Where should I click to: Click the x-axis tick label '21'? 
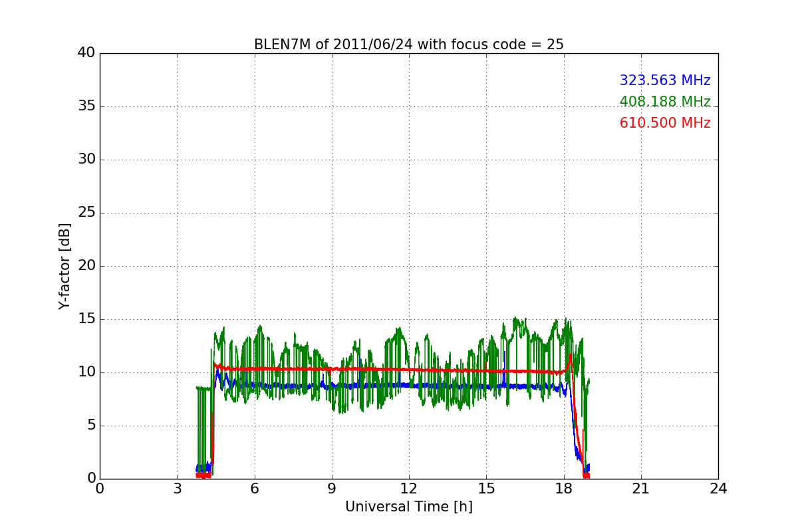[x=641, y=488]
